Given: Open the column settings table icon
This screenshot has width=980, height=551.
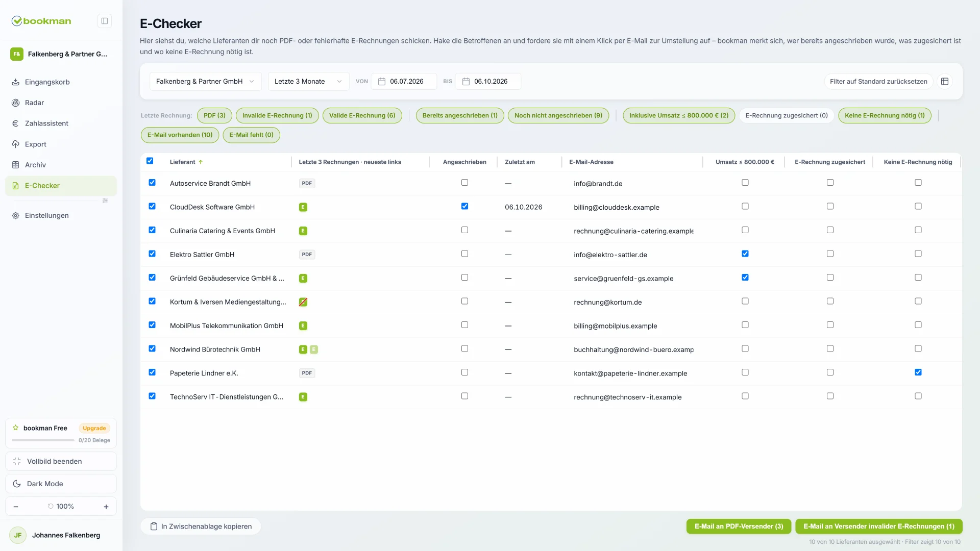Looking at the screenshot, I should click(945, 82).
